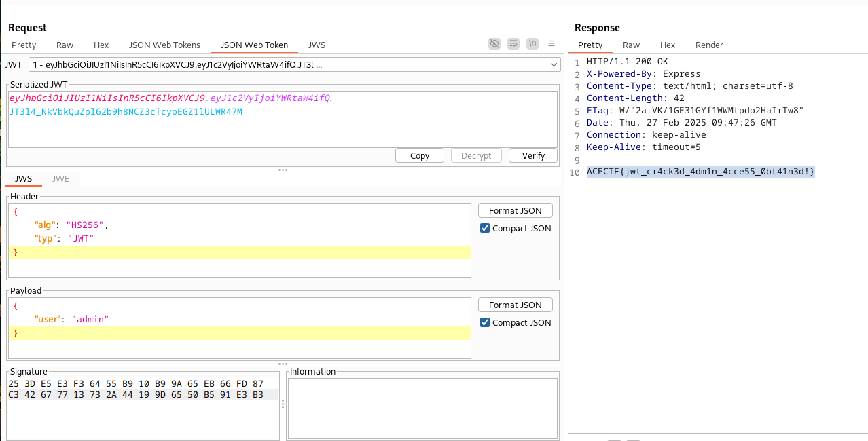Click Format JSON button for Payload
The width and height of the screenshot is (868, 441).
coord(516,305)
